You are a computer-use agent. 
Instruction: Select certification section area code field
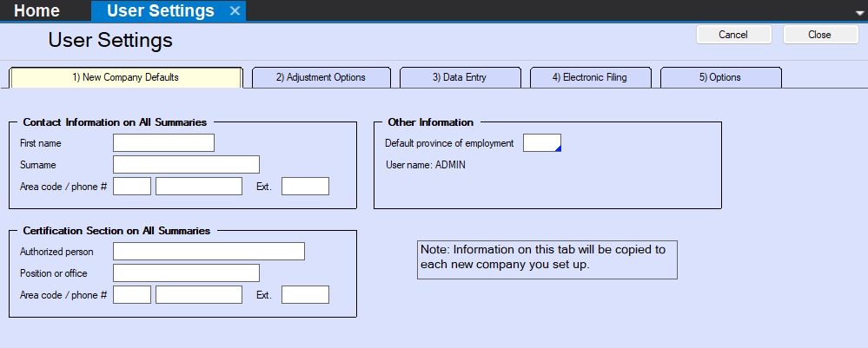click(132, 295)
